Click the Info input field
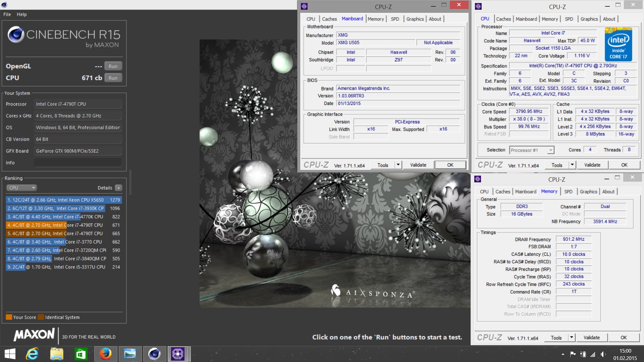Screen dimensions: 644x362 [x=78, y=163]
